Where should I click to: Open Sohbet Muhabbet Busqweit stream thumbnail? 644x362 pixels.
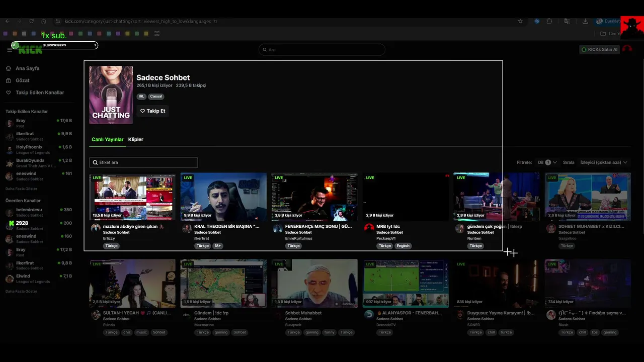click(314, 283)
